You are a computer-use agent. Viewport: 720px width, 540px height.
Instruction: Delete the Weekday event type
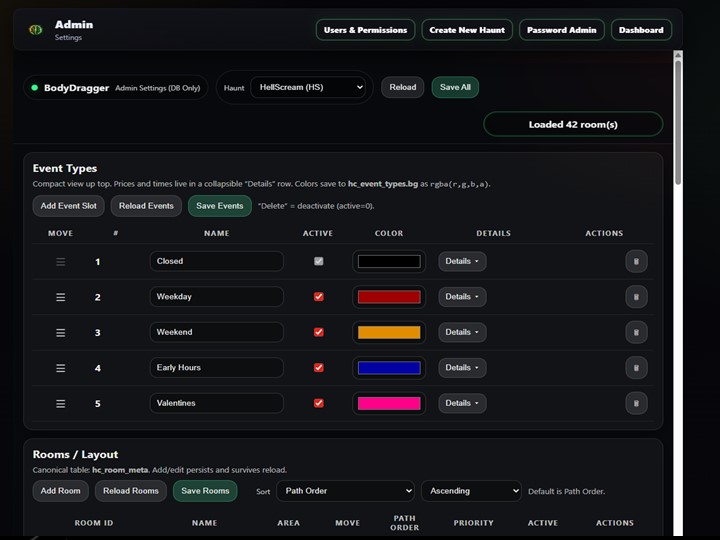(636, 297)
